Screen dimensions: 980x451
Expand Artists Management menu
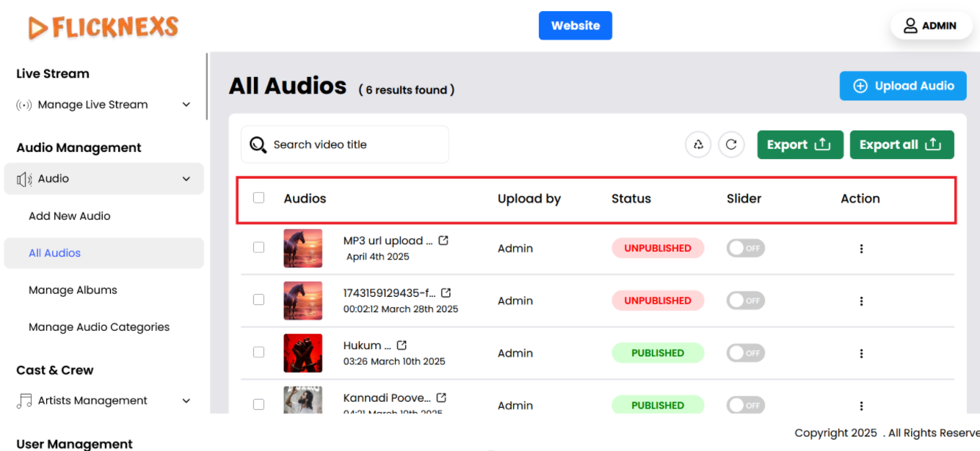coord(186,401)
